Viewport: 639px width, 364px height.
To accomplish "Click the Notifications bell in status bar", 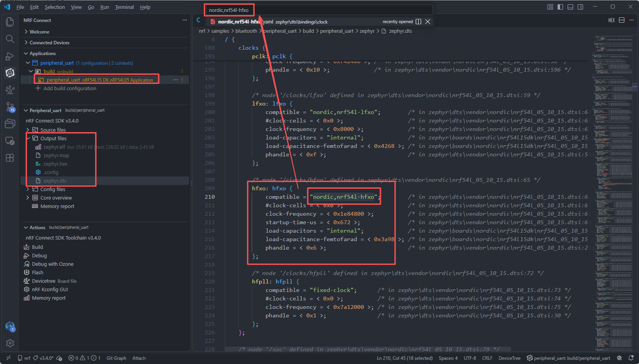I will coord(631,358).
